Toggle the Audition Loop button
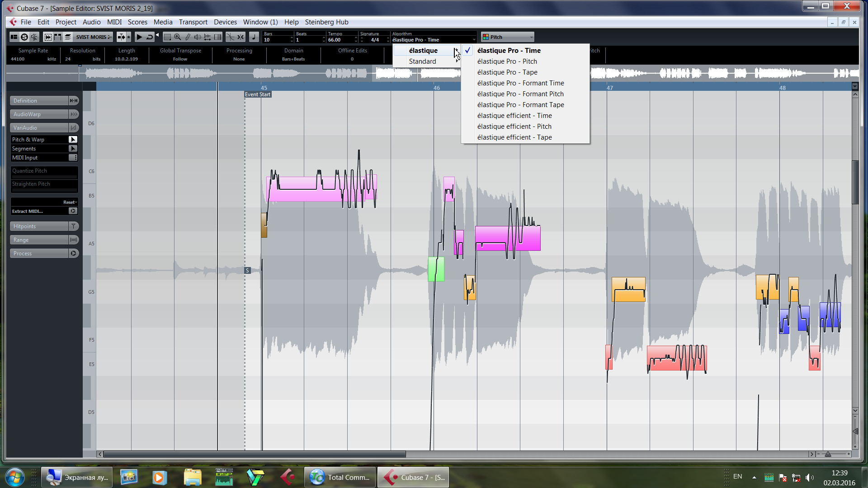The height and width of the screenshot is (488, 868). pos(150,37)
